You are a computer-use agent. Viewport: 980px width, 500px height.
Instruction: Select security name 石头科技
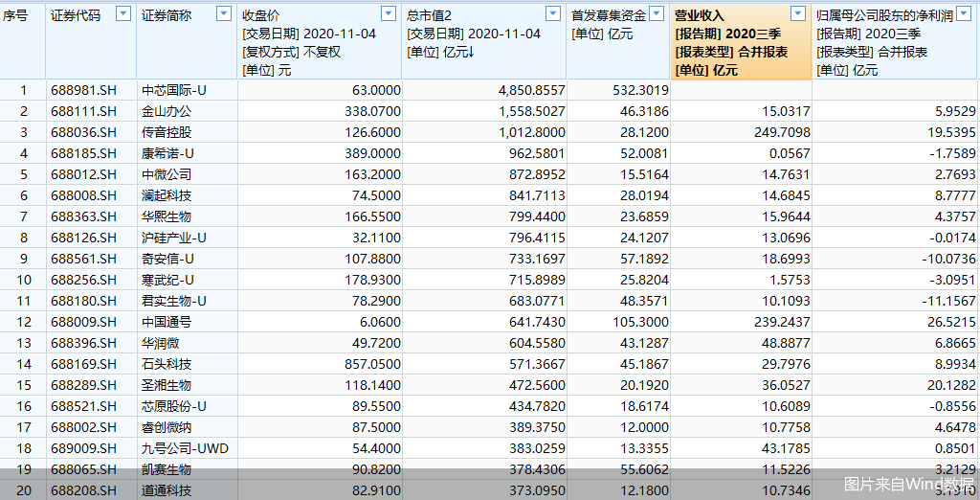point(167,364)
